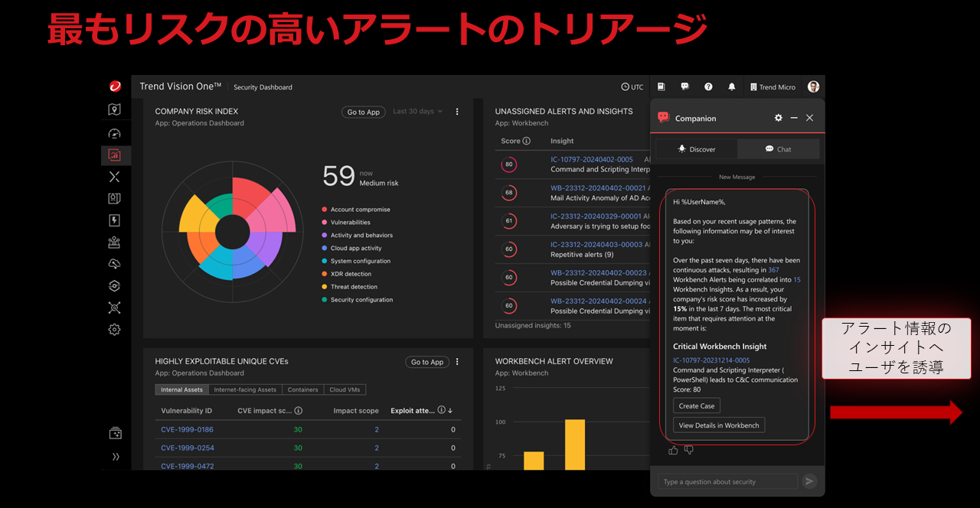The height and width of the screenshot is (508, 980).
Task: Toggle Threat detection legend item
Action: pos(354,287)
